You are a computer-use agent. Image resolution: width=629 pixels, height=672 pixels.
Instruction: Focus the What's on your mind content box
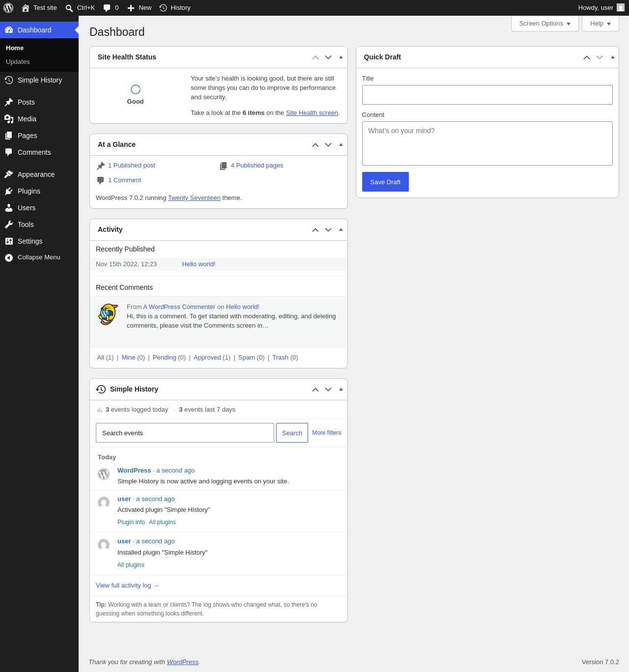click(487, 143)
